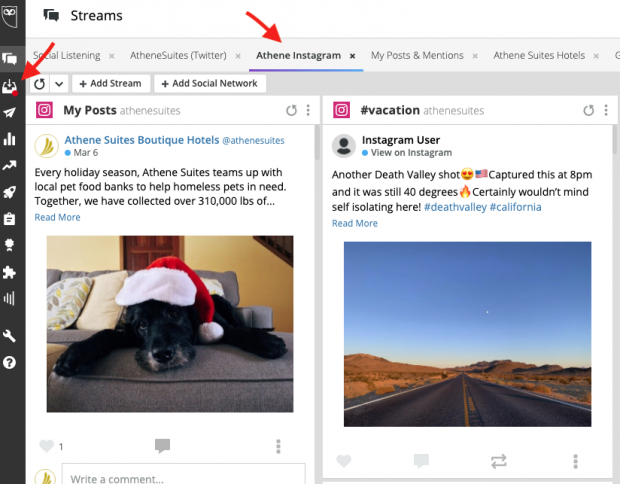The image size is (620, 484).
Task: Open Analytics bar chart icon in sidebar
Action: [10, 139]
